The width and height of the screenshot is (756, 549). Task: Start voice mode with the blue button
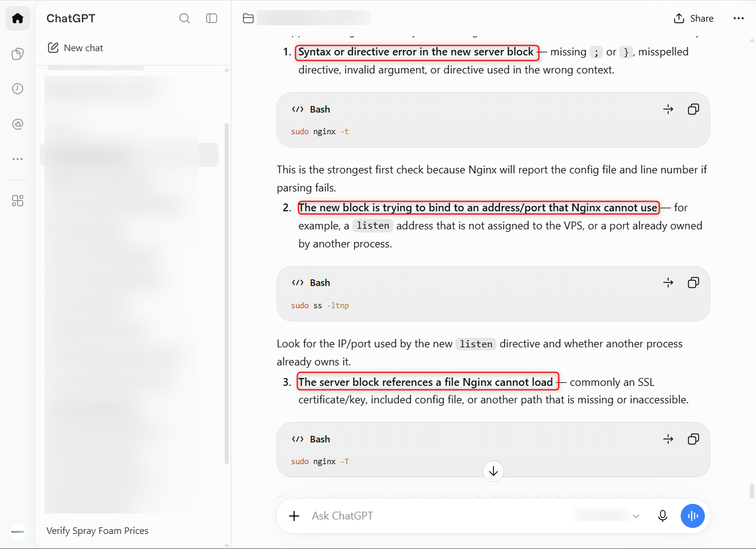[693, 516]
